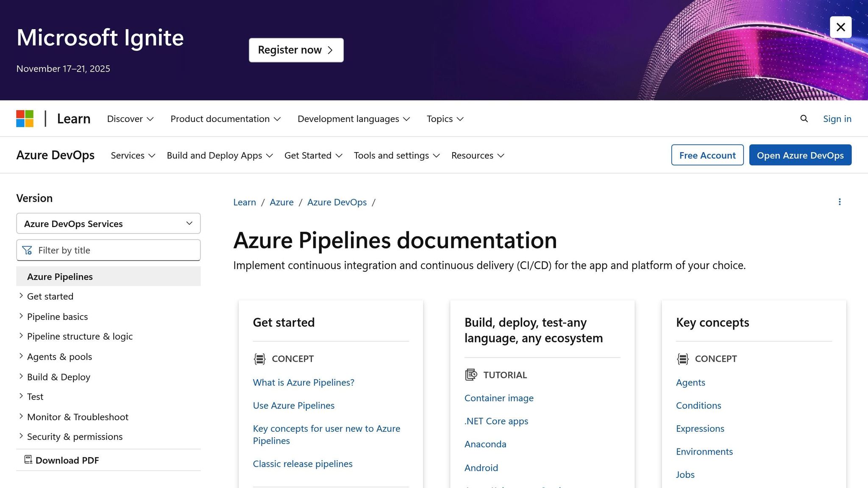Expand the Pipeline basics tree node
Screen dimensions: 868x488
coord(21,316)
